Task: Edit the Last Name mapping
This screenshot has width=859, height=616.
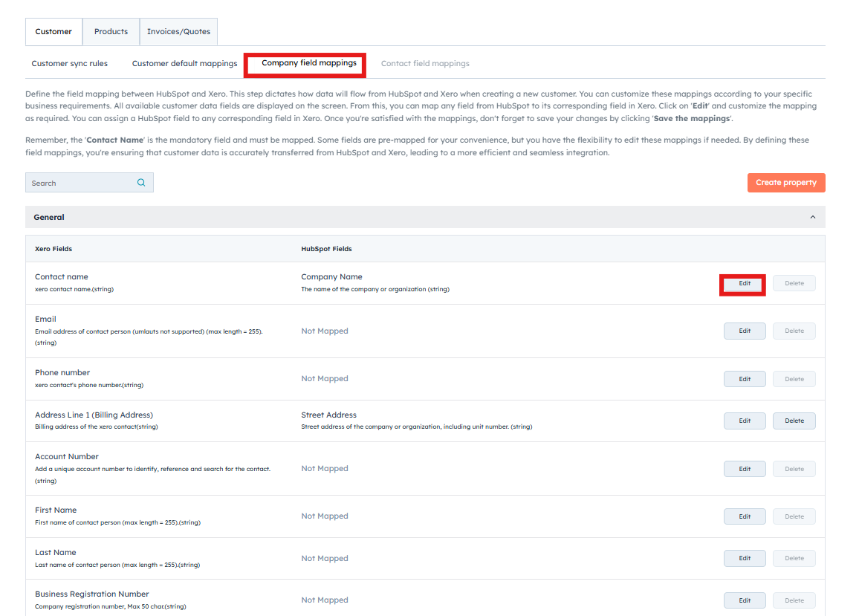Action: tap(745, 558)
